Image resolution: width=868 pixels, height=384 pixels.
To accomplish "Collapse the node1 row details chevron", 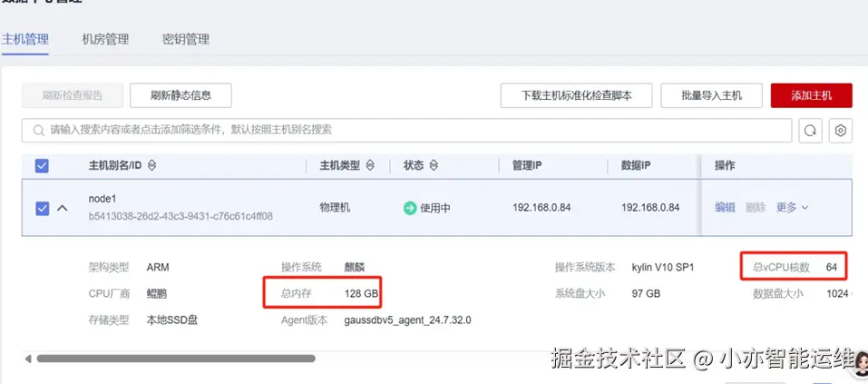I will click(63, 209).
